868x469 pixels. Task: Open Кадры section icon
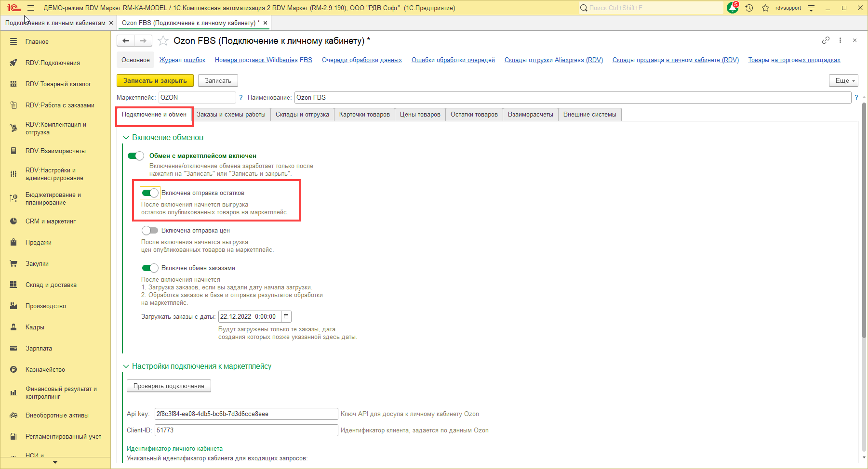[x=13, y=327]
